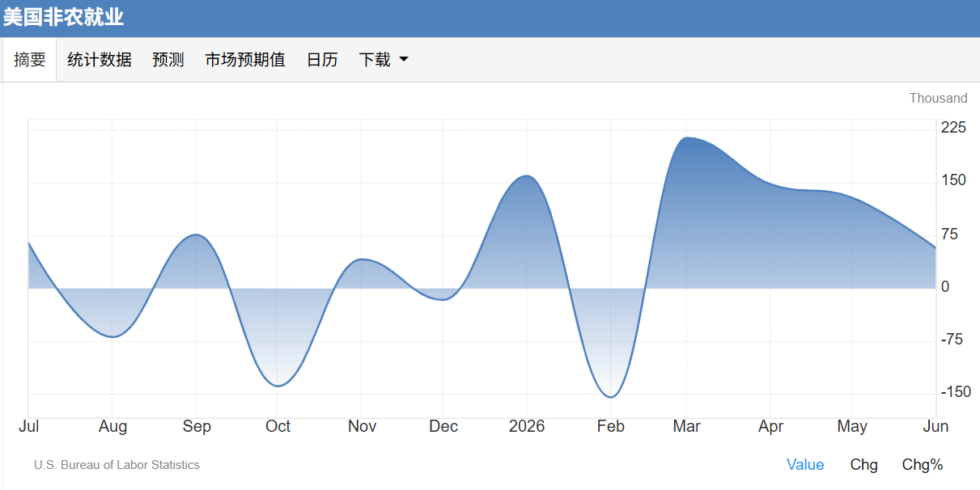
Task: Select the Value chart mode
Action: tap(805, 465)
